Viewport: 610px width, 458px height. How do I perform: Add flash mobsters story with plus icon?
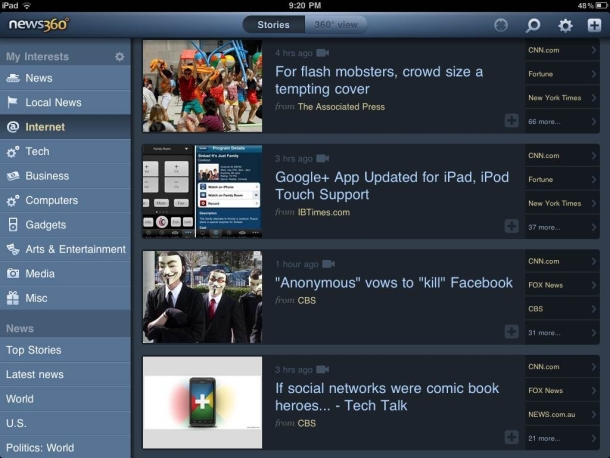[511, 121]
